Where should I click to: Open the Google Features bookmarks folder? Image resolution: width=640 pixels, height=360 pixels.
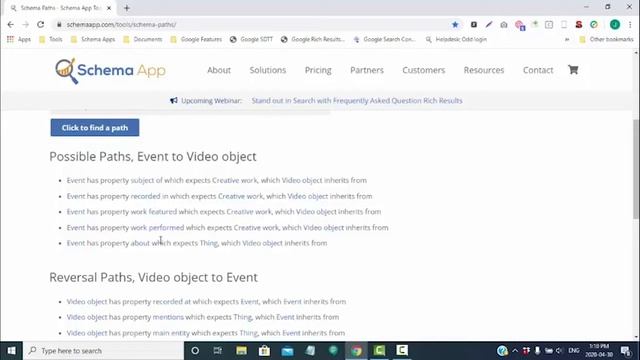tap(196, 39)
